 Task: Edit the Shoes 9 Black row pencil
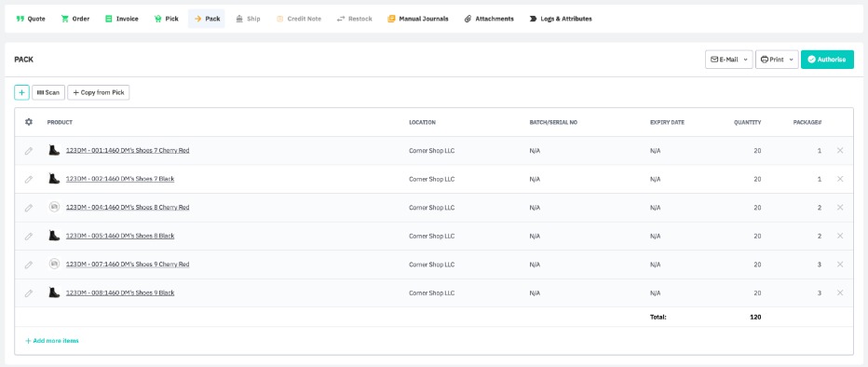[29, 292]
